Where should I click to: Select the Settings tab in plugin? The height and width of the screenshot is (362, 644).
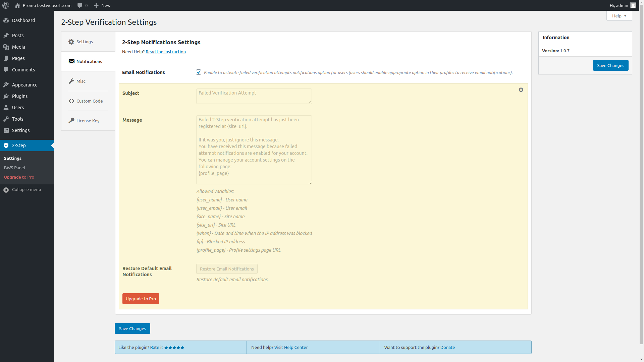pos(85,42)
